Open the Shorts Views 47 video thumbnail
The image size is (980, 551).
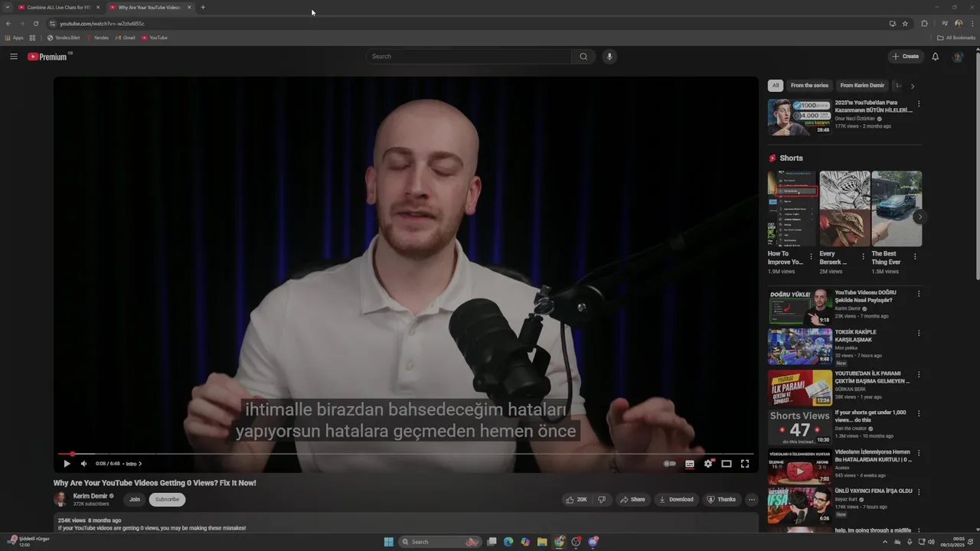click(800, 427)
